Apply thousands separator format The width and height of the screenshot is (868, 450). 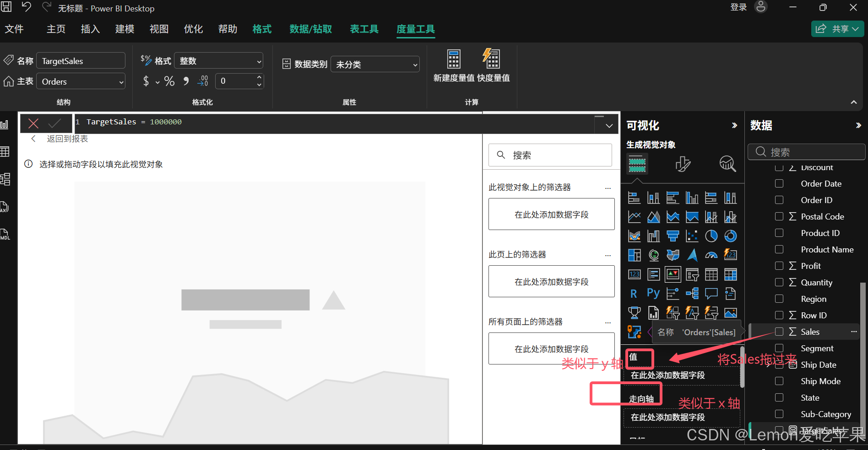pyautogui.click(x=186, y=81)
